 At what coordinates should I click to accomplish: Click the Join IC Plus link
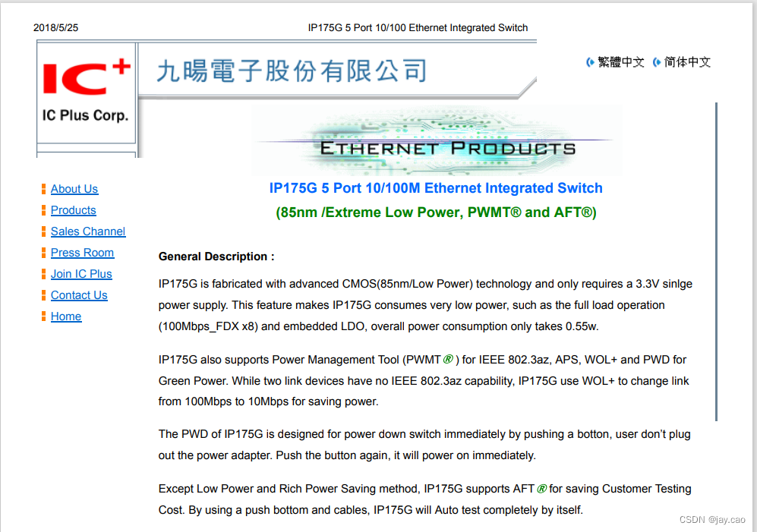(x=80, y=274)
